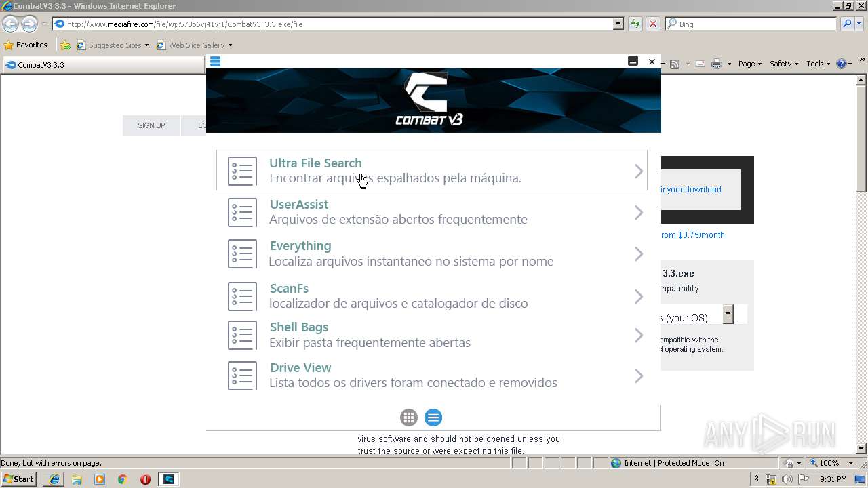
Task: Click the Add to Favorites bar icon
Action: tap(65, 45)
